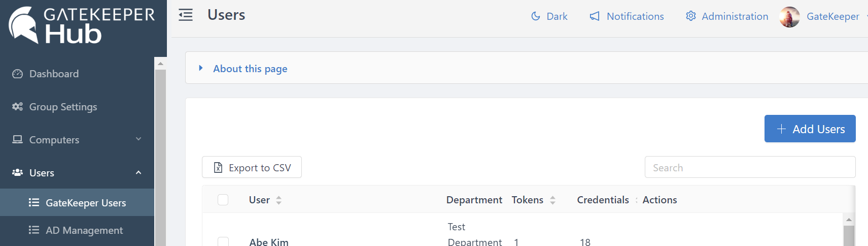Export the user list to CSV
Image resolution: width=868 pixels, height=246 pixels.
click(x=252, y=167)
